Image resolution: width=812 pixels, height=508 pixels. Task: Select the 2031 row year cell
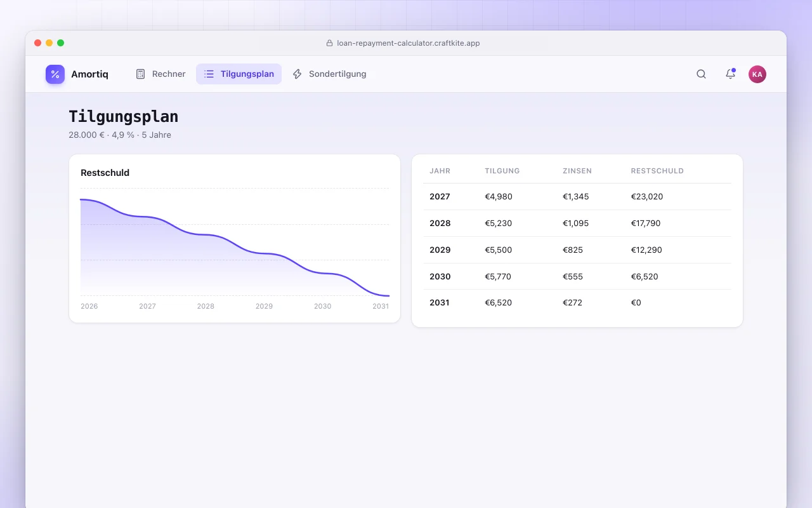coord(440,303)
